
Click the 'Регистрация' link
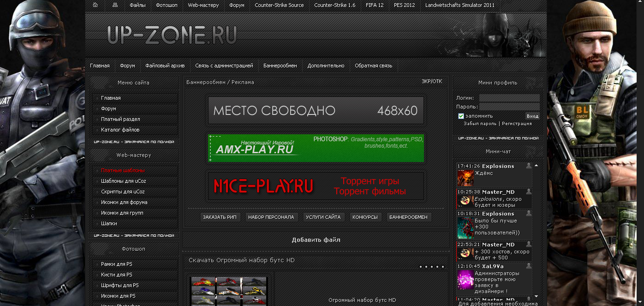(x=517, y=124)
